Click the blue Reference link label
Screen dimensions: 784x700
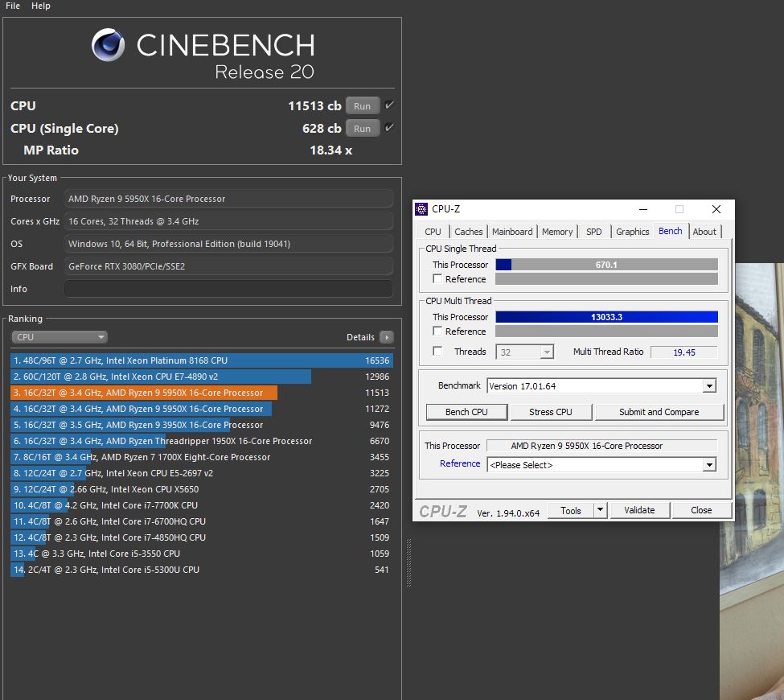pos(459,463)
